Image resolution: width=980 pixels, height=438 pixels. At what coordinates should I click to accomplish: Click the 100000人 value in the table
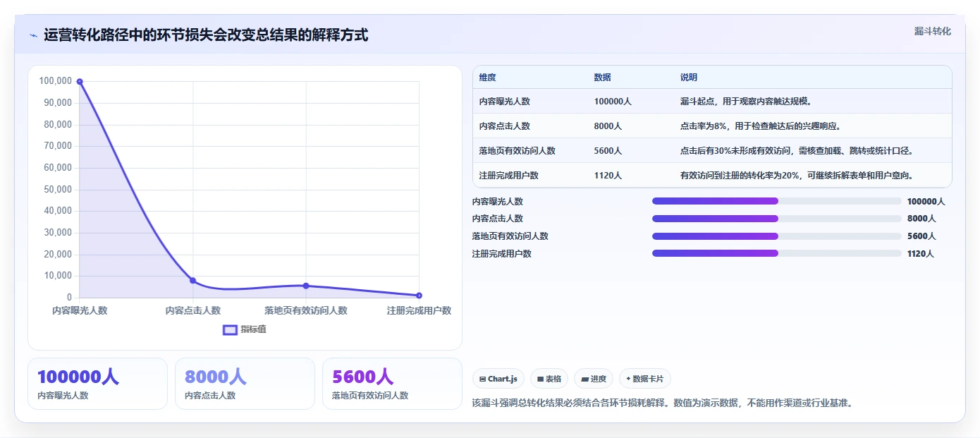[x=612, y=102]
